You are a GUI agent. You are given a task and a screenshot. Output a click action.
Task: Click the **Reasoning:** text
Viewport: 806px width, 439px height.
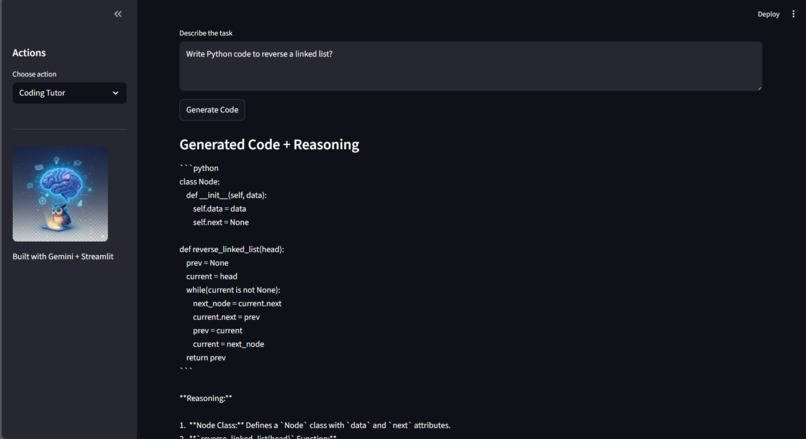206,398
